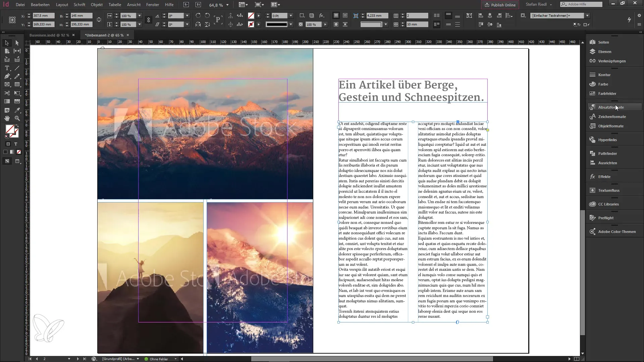Click the Adobe-Hilfe search field

581,4
